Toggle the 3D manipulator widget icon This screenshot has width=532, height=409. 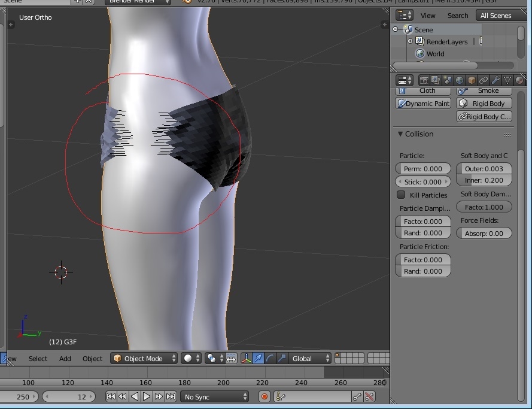246,358
